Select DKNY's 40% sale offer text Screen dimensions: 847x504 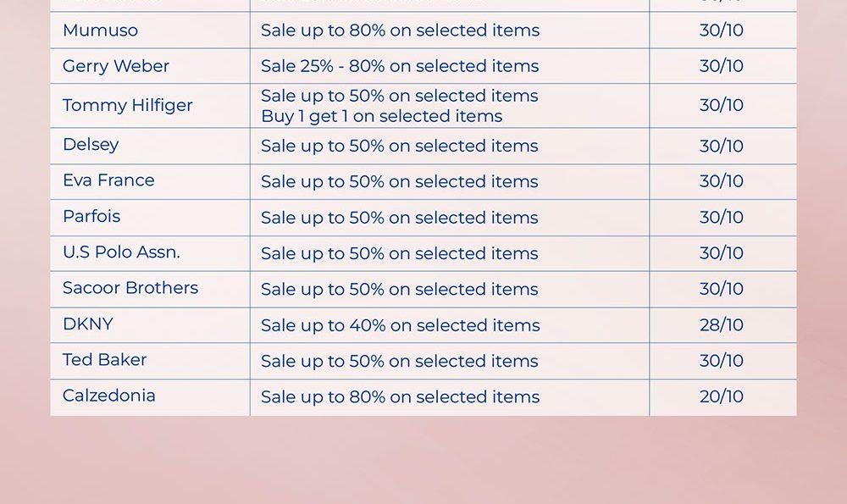coord(400,325)
